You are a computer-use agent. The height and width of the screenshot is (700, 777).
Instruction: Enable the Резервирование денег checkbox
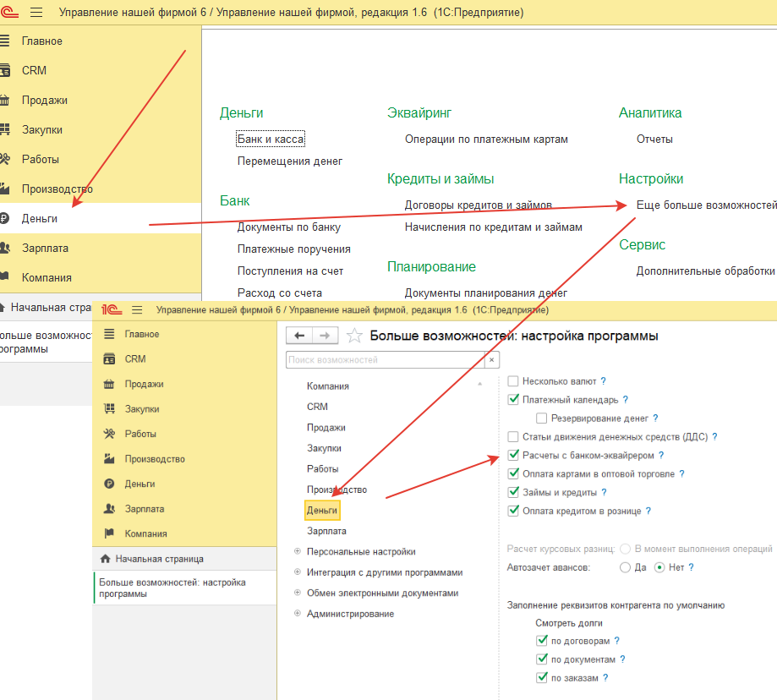[x=542, y=418]
